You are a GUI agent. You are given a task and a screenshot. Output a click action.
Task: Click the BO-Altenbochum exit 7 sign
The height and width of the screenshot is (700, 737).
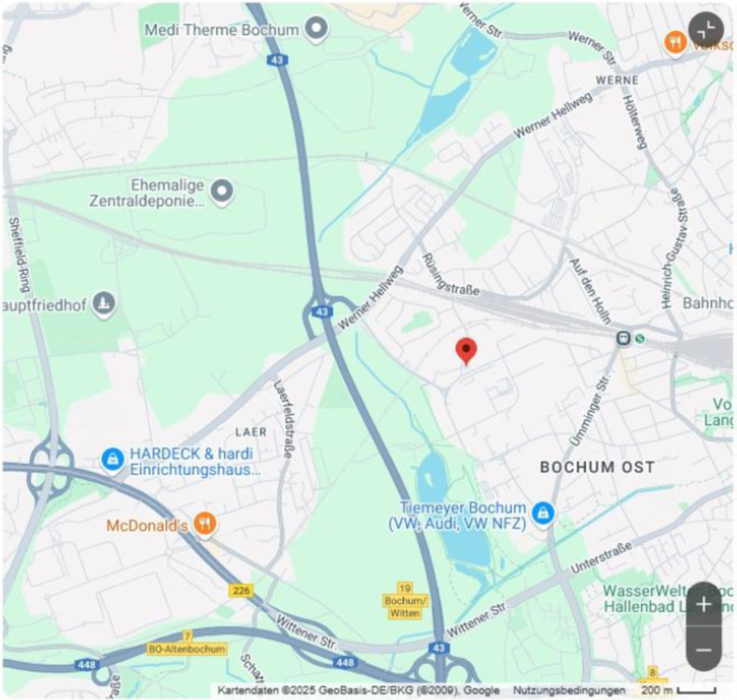[188, 645]
